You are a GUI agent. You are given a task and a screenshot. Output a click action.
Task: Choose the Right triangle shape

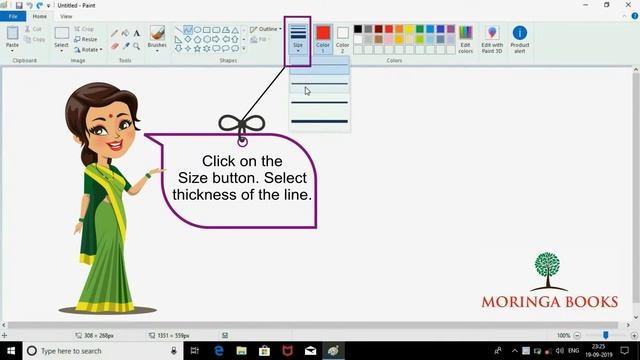point(178,40)
